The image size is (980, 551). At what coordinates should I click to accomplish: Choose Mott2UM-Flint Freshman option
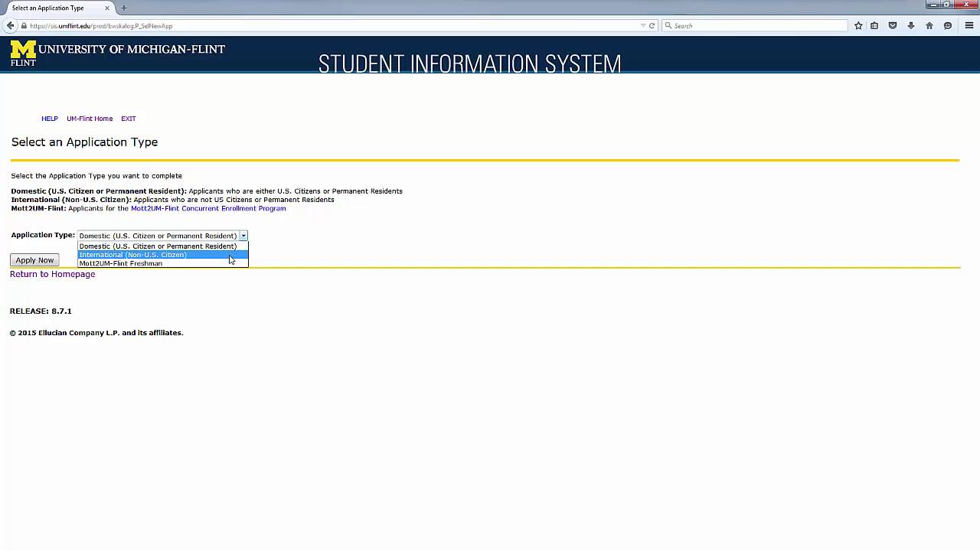point(162,263)
